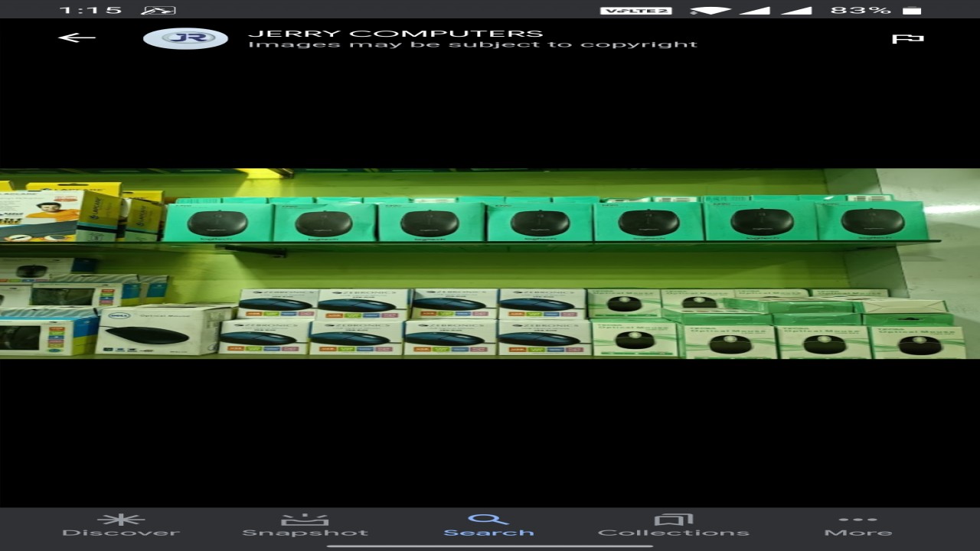Open the Collections icon
The width and height of the screenshot is (980, 551).
673,519
